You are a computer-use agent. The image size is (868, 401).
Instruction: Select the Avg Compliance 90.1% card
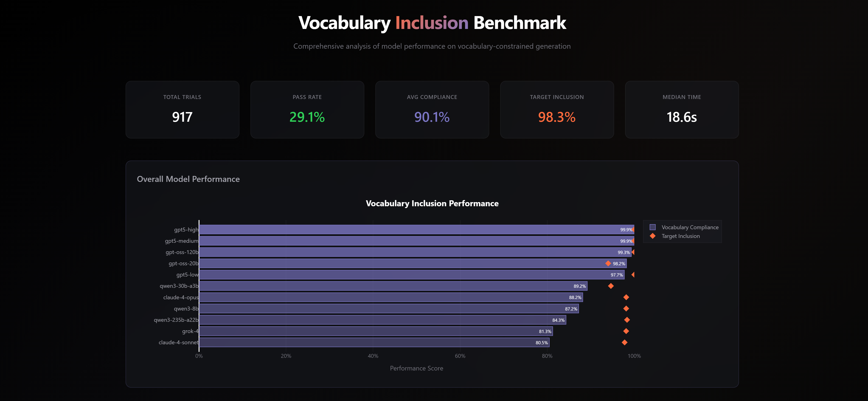432,110
